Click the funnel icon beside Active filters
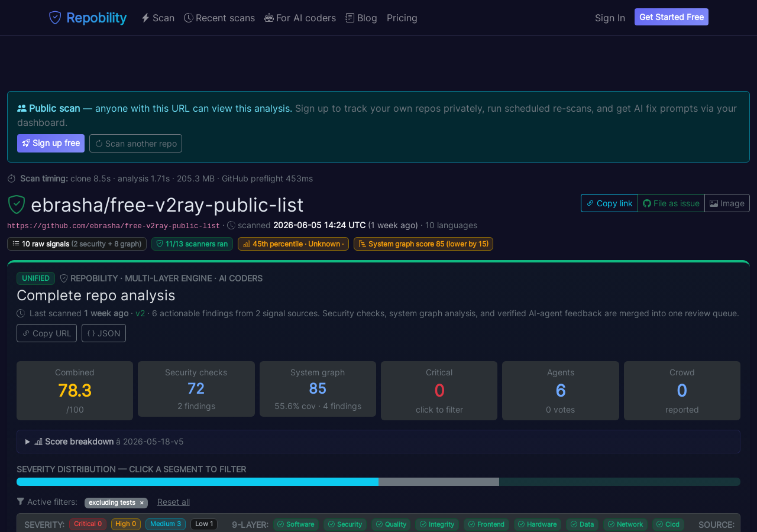 21,502
